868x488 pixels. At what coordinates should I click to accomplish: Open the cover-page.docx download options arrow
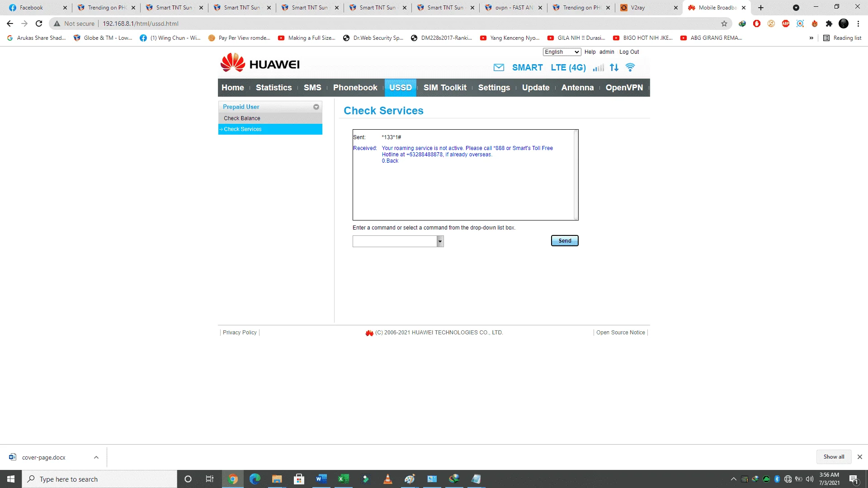pyautogui.click(x=96, y=457)
